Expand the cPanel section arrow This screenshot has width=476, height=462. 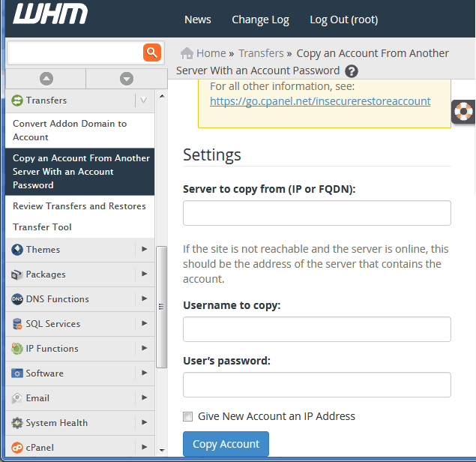[145, 447]
